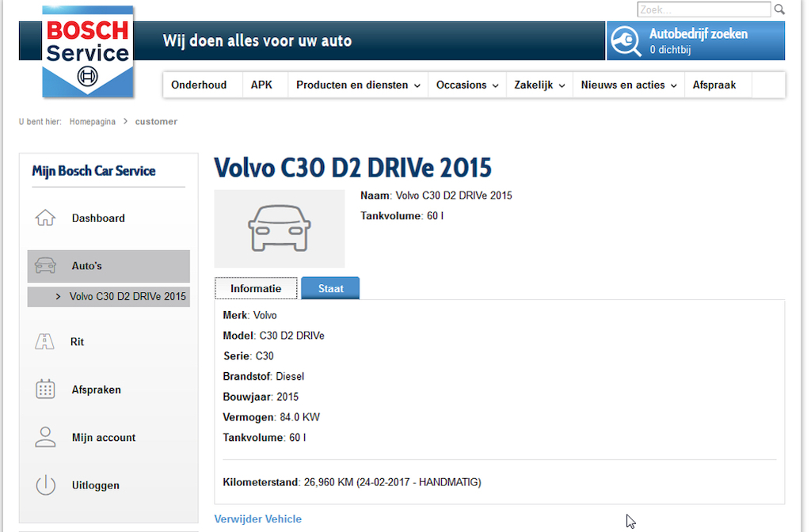Click the Auto's car icon in sidebar
Screen dimensions: 811x532
pyautogui.click(x=45, y=266)
